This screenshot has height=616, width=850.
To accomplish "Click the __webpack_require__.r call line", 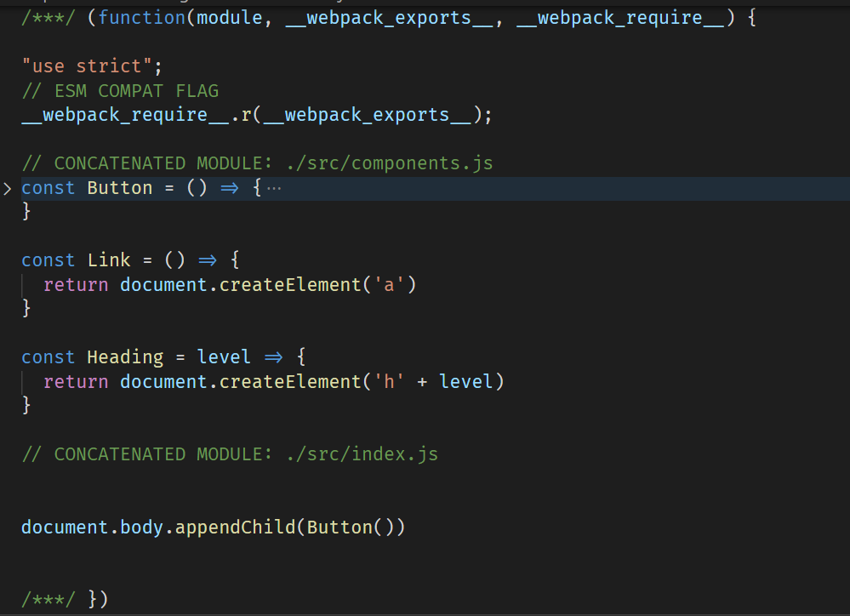I will coord(257,115).
